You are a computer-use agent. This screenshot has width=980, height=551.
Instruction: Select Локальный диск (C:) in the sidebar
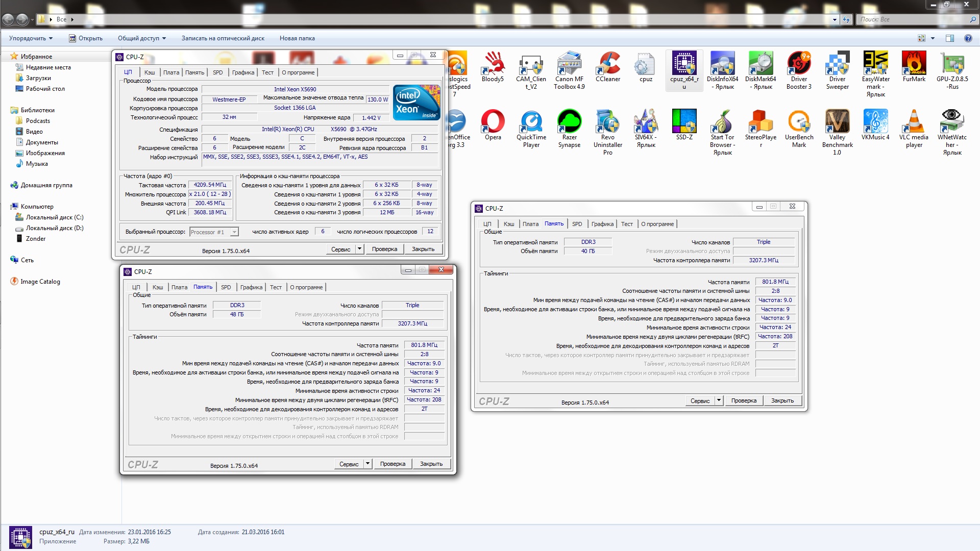pyautogui.click(x=55, y=217)
